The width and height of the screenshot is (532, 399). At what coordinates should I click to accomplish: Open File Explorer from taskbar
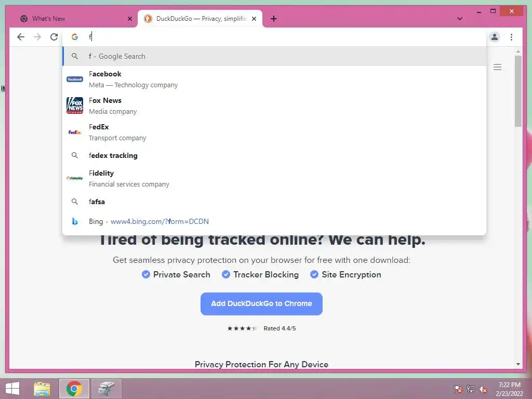[x=42, y=389]
